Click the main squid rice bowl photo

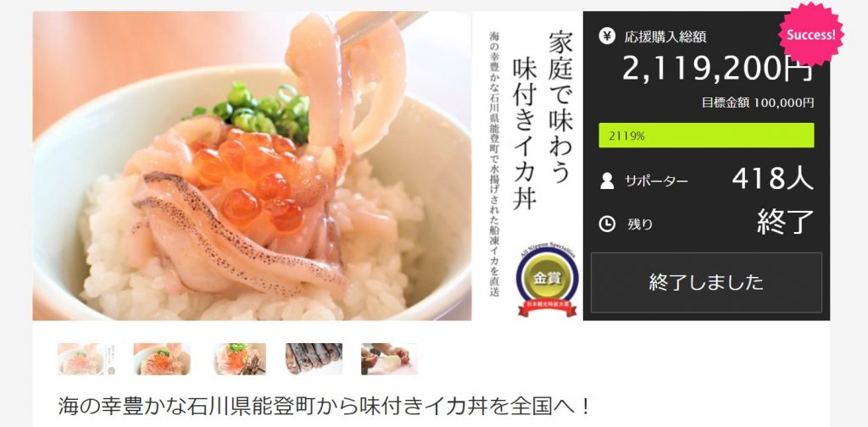coord(252,166)
